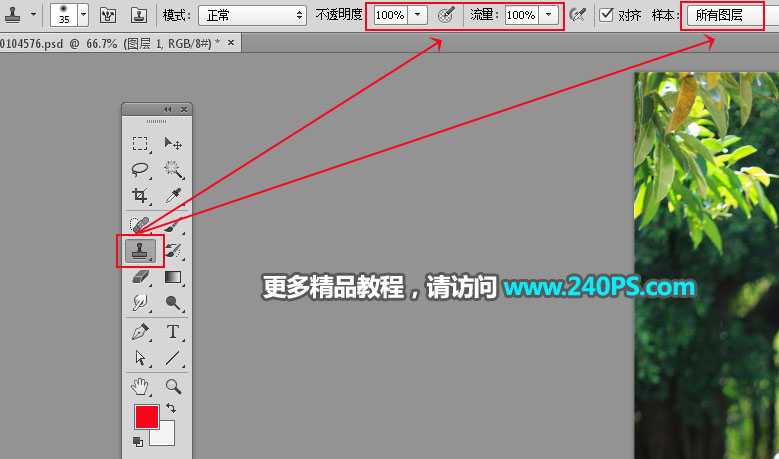Reset default foreground and background colors
Screen dimensions: 779x459
point(138,442)
